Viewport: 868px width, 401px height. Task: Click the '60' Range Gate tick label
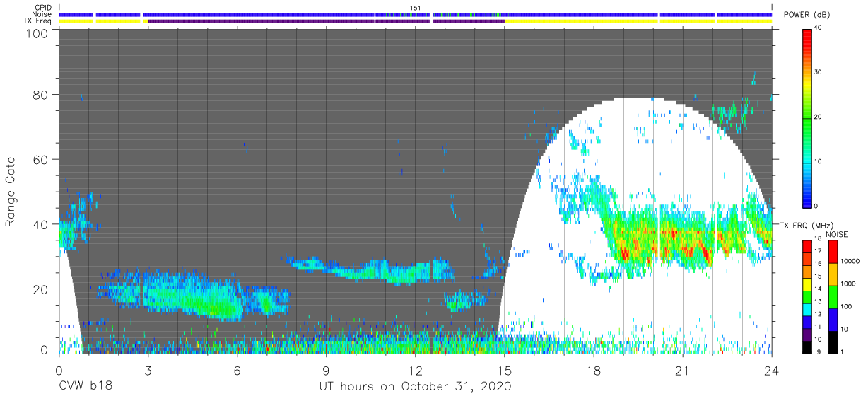[41, 159]
